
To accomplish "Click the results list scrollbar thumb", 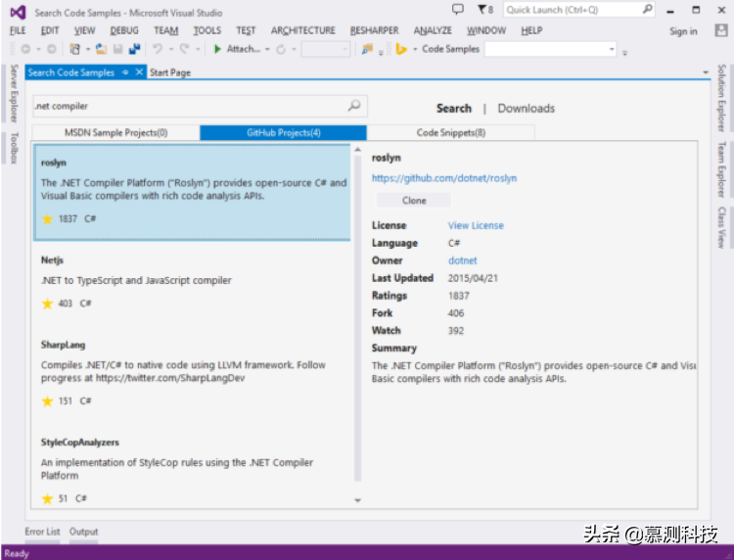I will pos(357,318).
